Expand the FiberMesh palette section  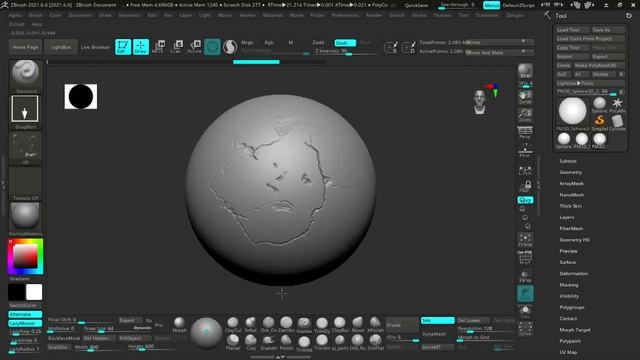[571, 229]
